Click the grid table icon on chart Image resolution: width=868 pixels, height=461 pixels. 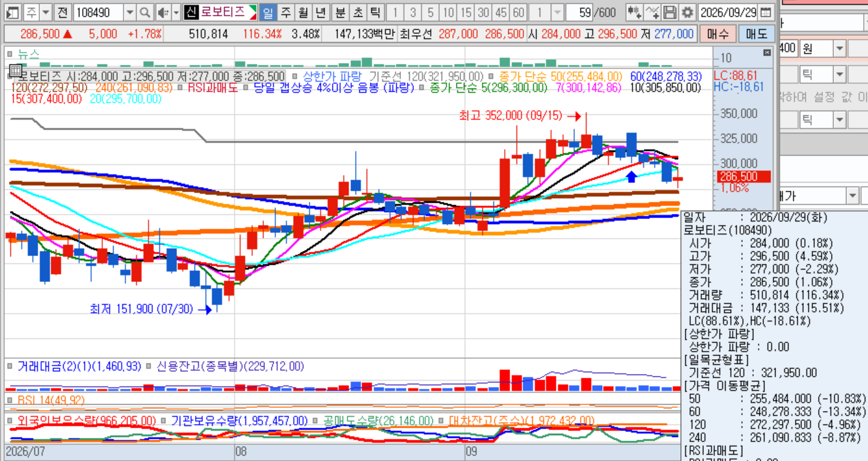[15, 70]
